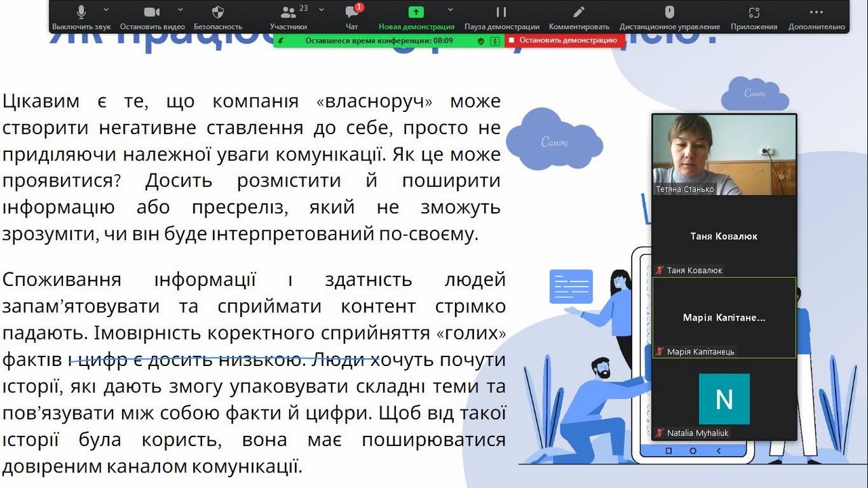
Task: Start Новая демонстрация screen share
Action: (x=416, y=18)
